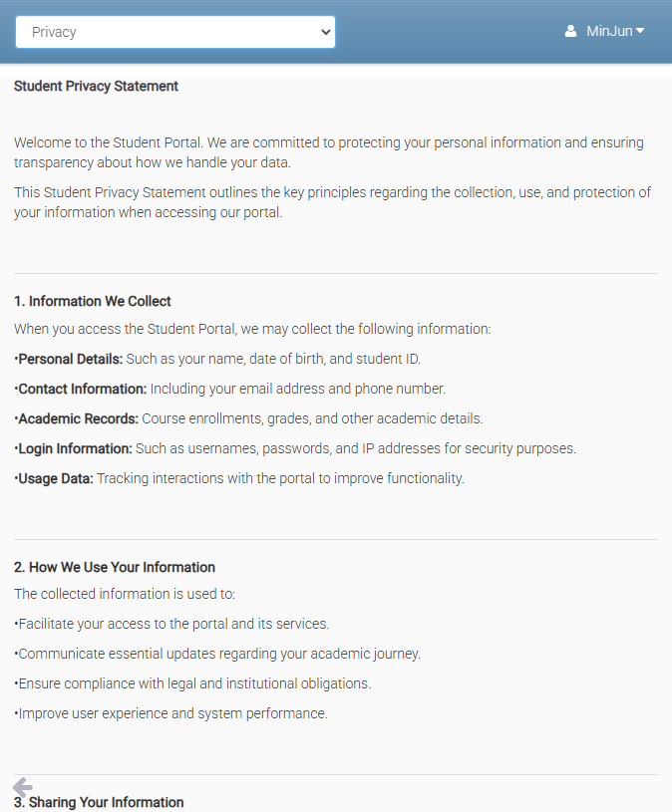Viewport: 672px width, 812px height.
Task: Click the "Ensure compliance with legal" bullet
Action: pos(194,683)
